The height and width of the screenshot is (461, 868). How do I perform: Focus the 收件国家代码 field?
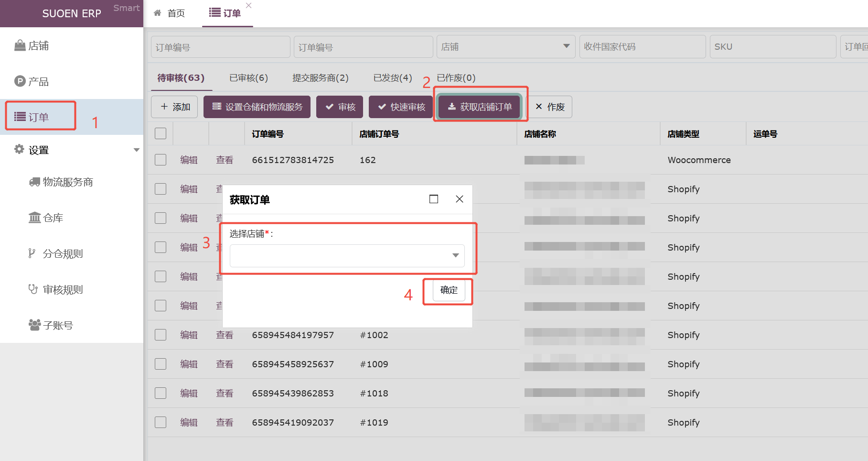(643, 47)
